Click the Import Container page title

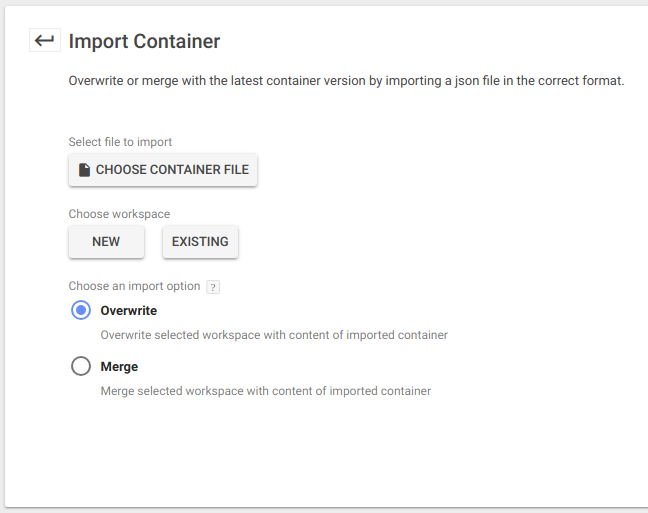click(x=144, y=41)
